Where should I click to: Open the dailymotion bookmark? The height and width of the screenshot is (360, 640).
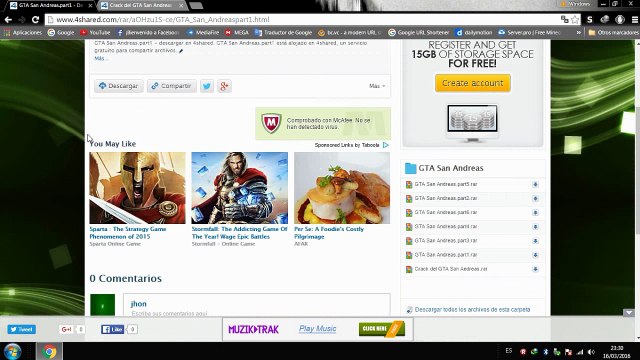(x=474, y=32)
